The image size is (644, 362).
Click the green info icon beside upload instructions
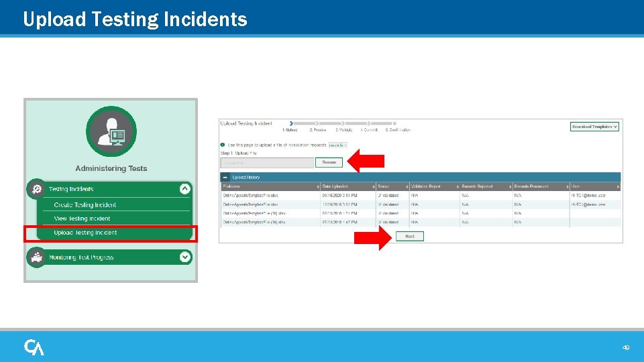pyautogui.click(x=223, y=145)
